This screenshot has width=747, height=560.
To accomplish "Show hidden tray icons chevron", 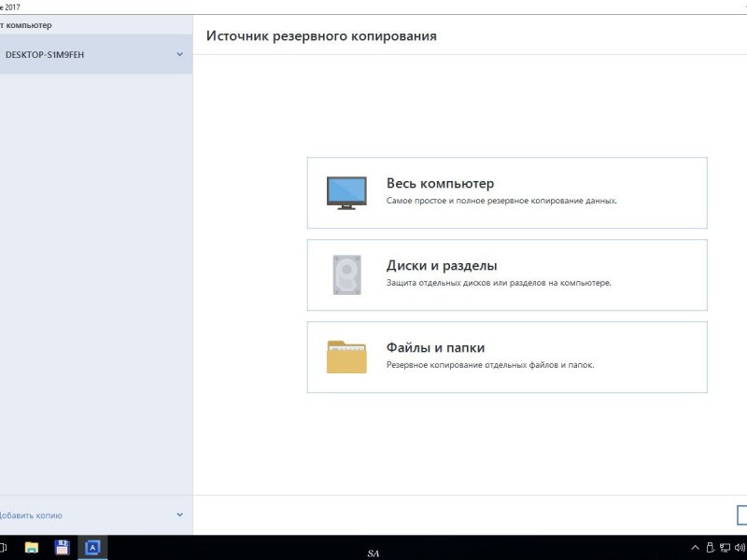I will click(695, 548).
